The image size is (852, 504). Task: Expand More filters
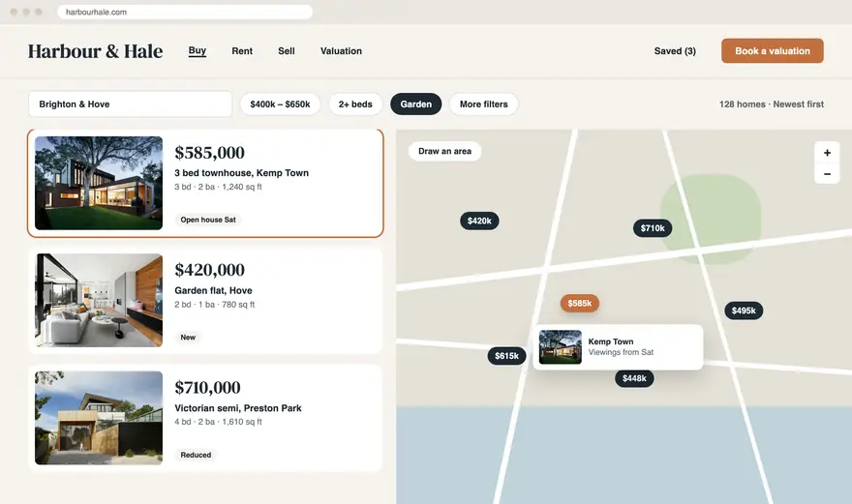483,104
